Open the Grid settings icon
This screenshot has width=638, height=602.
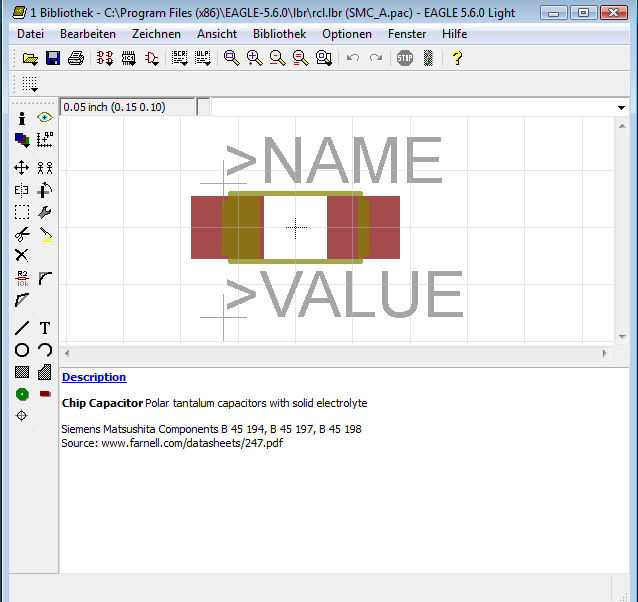[30, 84]
